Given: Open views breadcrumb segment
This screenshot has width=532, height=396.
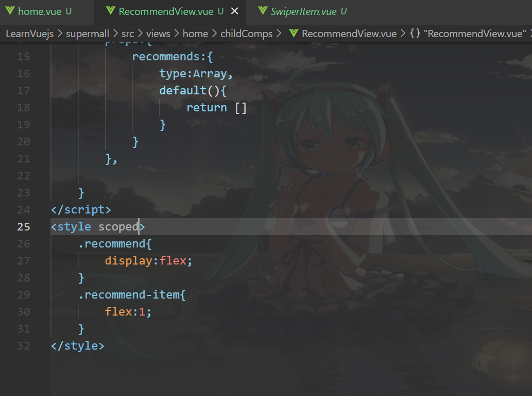Looking at the screenshot, I should tap(158, 34).
